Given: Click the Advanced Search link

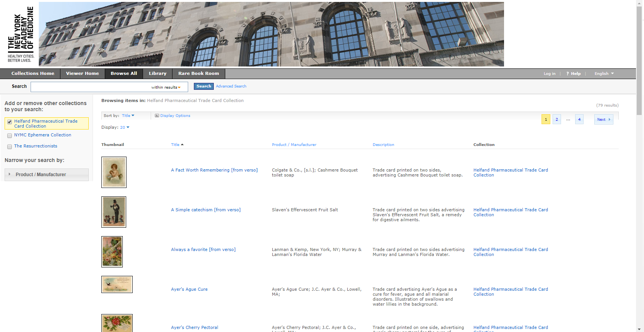Looking at the screenshot, I should tap(231, 86).
